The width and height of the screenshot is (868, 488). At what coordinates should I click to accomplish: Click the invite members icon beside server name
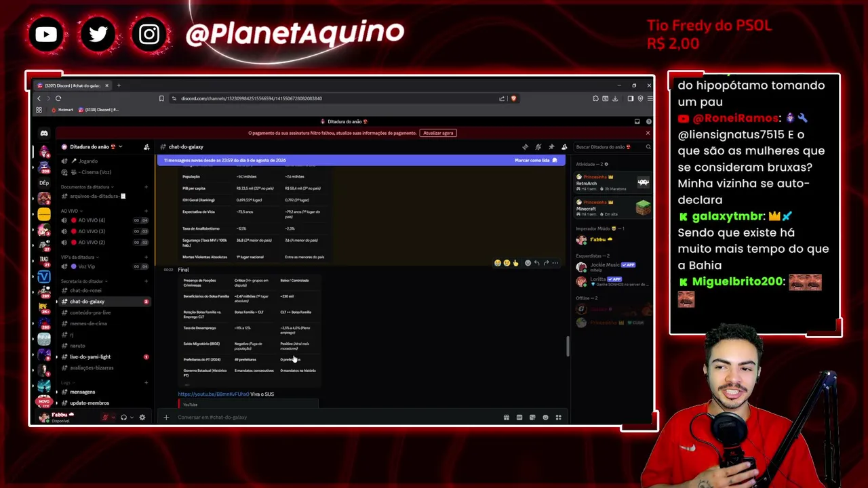tap(146, 147)
